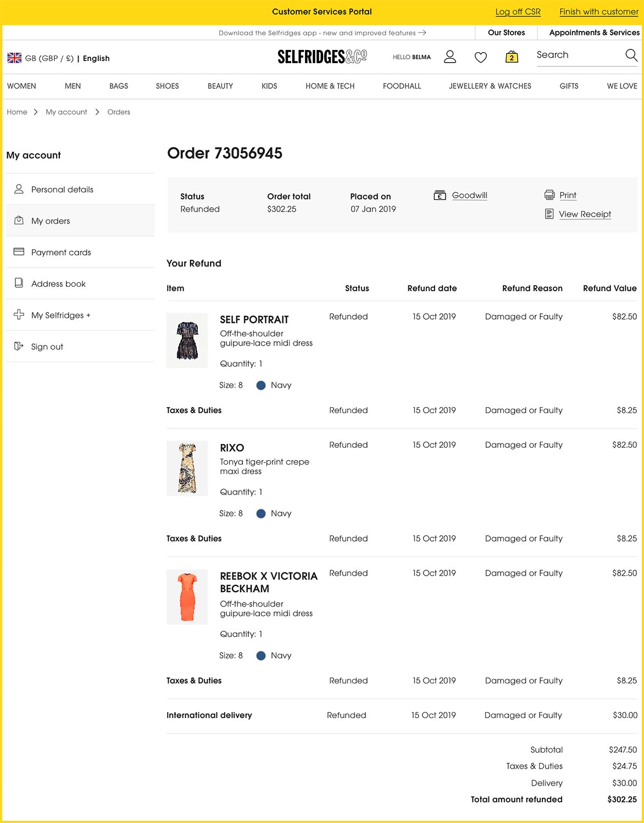
Task: Click the Sign out sidebar item
Action: 47,347
